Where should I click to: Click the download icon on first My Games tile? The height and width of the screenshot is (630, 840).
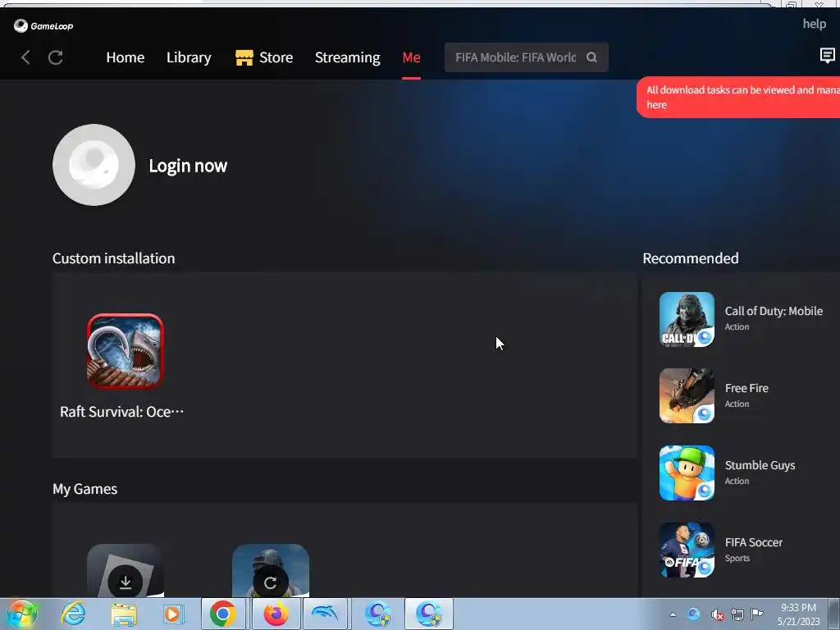pyautogui.click(x=126, y=582)
